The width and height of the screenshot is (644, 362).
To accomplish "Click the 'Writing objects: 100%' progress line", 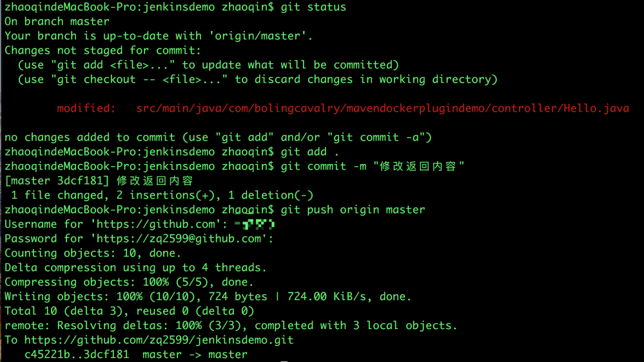I will click(x=208, y=297).
